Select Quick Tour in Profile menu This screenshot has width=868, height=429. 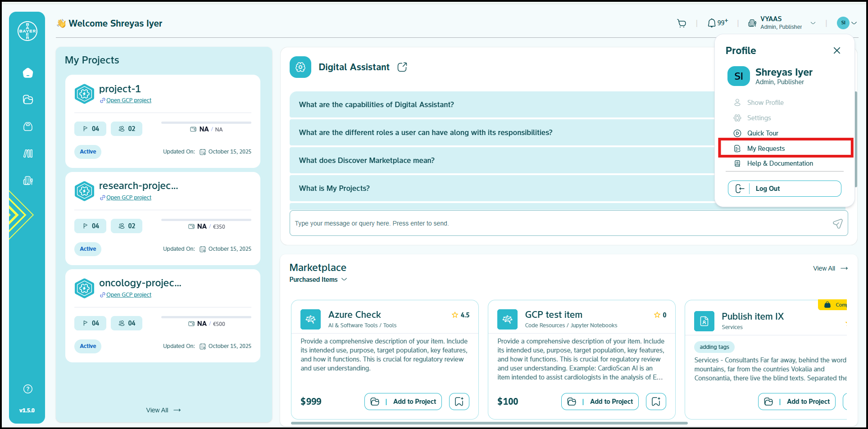(x=763, y=133)
